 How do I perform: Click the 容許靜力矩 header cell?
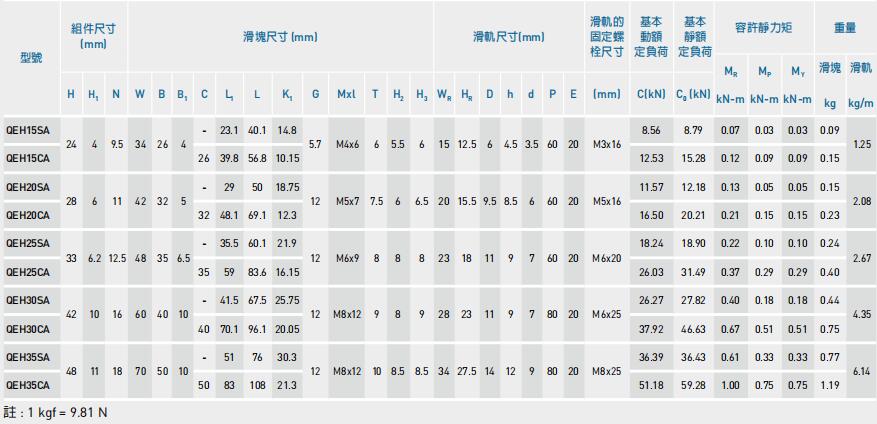[764, 29]
